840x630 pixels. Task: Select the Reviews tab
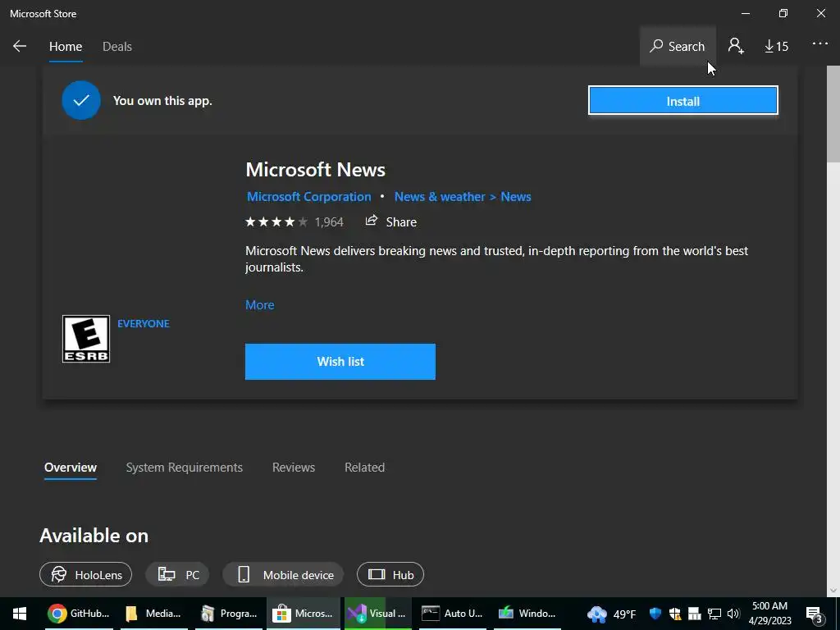(294, 467)
